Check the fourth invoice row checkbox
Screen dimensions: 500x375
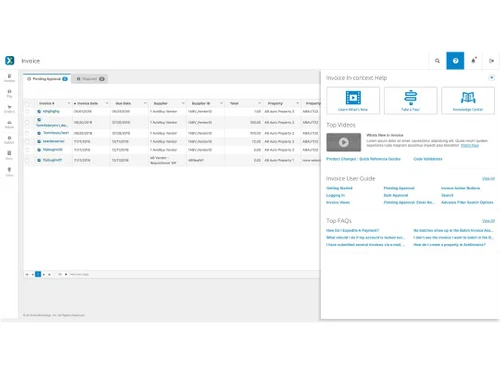(27, 141)
